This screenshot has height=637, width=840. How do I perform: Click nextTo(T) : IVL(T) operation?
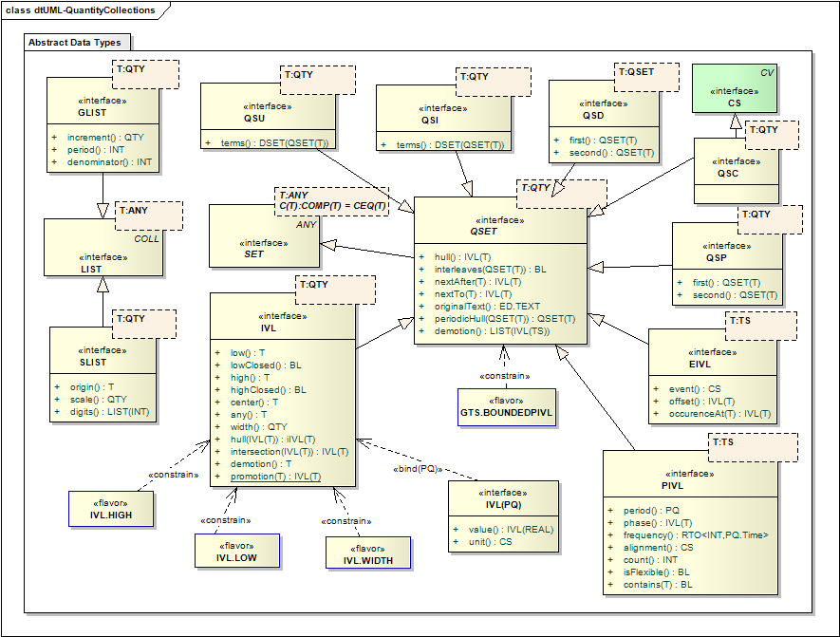coord(473,293)
